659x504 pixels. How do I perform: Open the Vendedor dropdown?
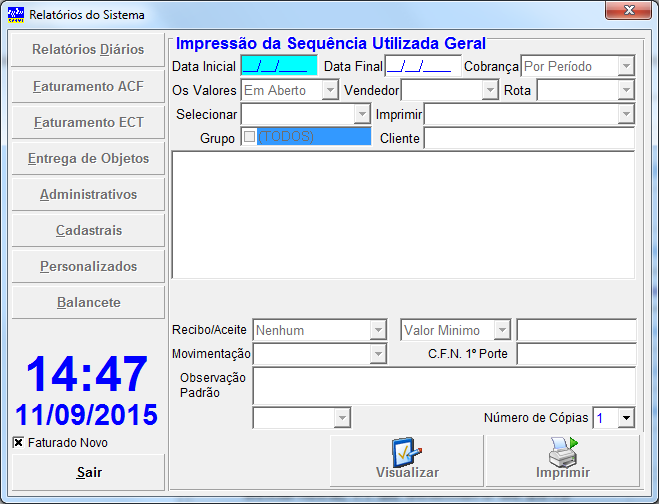pos(490,90)
